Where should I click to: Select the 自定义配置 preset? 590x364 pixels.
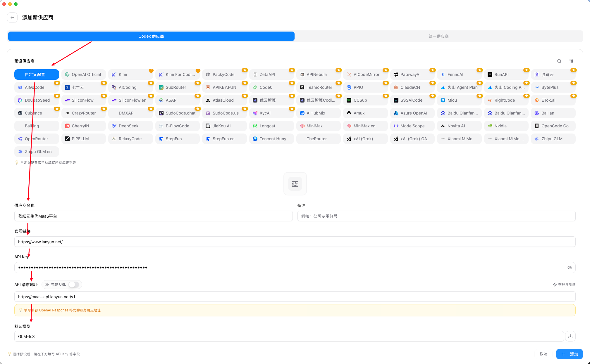[37, 74]
